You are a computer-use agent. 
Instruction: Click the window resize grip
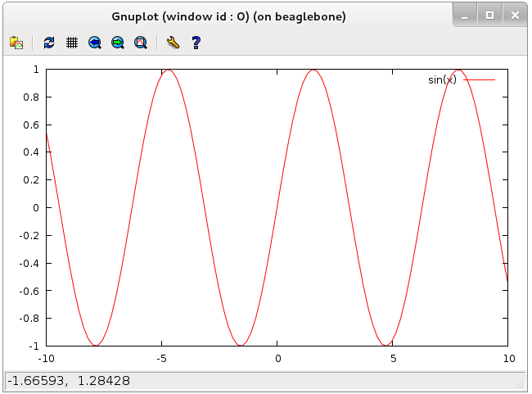520,384
